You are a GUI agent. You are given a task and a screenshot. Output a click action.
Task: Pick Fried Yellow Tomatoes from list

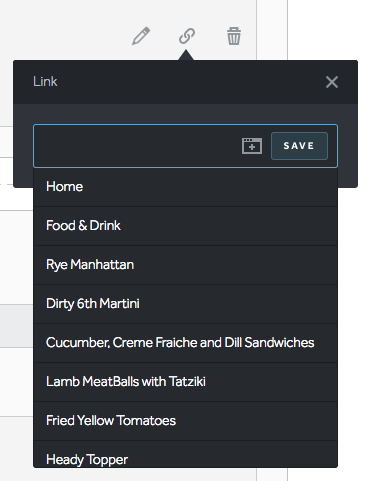(x=185, y=421)
